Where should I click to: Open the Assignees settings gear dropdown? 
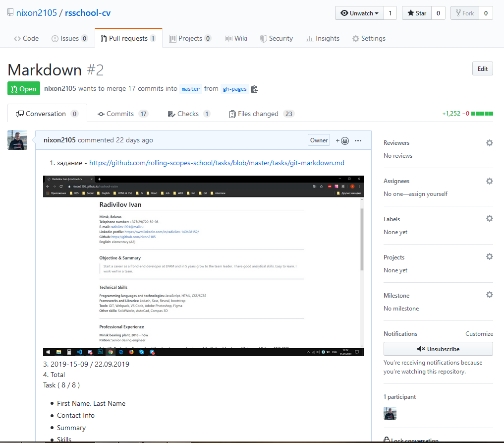(489, 181)
